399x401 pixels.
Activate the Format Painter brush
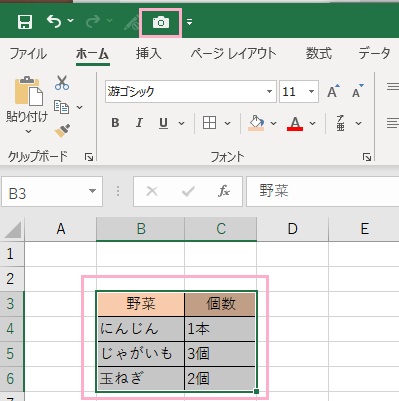coord(62,131)
